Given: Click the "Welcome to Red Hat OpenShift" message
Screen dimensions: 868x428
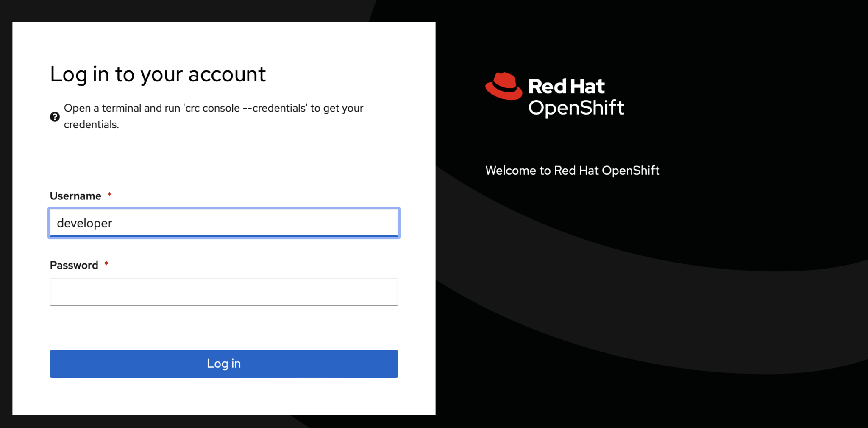Looking at the screenshot, I should coord(572,171).
